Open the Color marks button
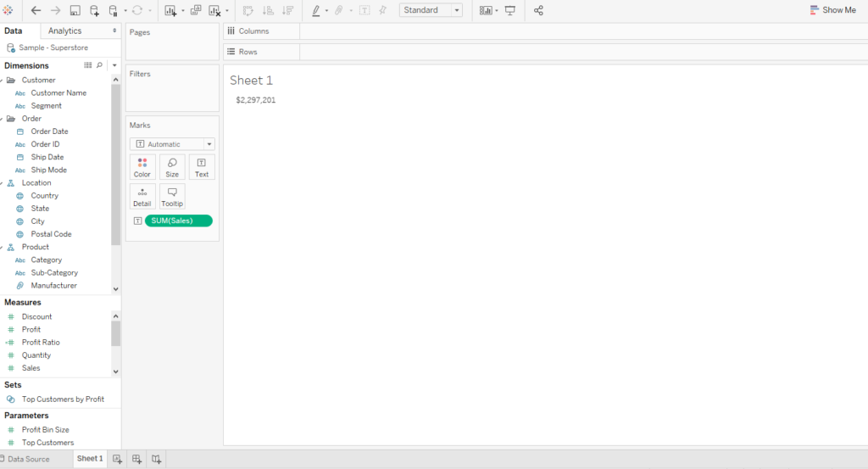Image resolution: width=868 pixels, height=469 pixels. [142, 167]
